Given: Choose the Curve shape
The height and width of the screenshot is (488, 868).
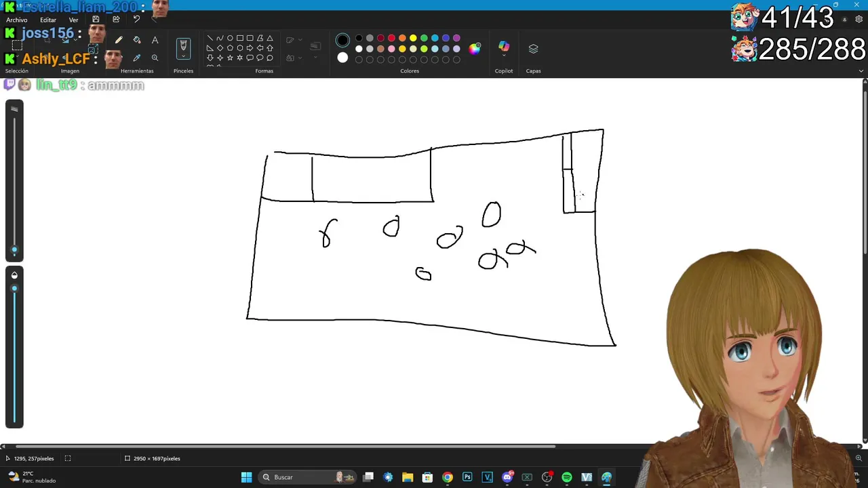Looking at the screenshot, I should coord(220,38).
